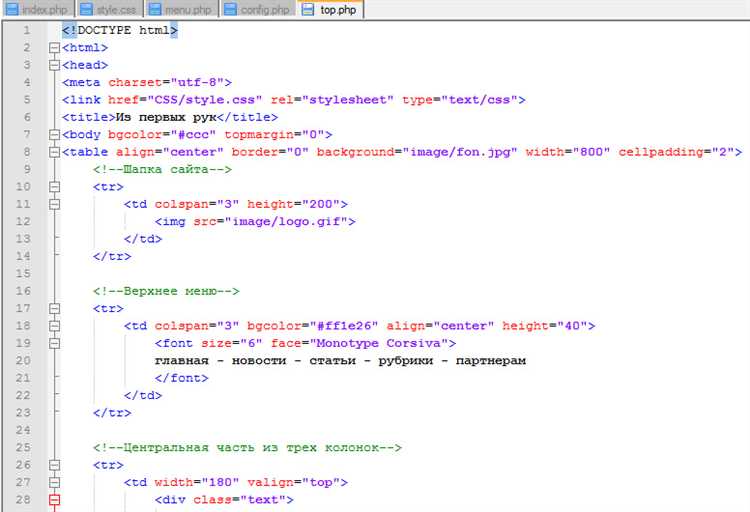Screen dimensions: 750x512
Task: Collapse the head block on line 3
Action: click(x=54, y=65)
